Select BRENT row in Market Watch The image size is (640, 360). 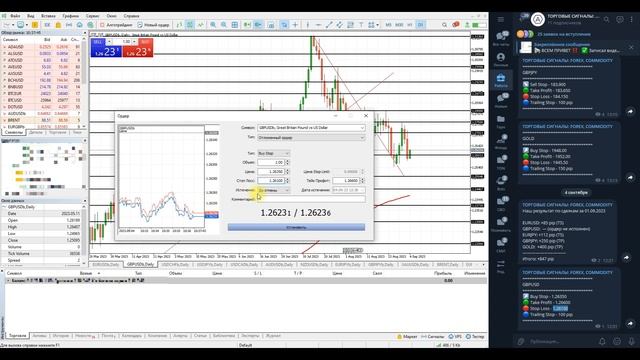41,120
